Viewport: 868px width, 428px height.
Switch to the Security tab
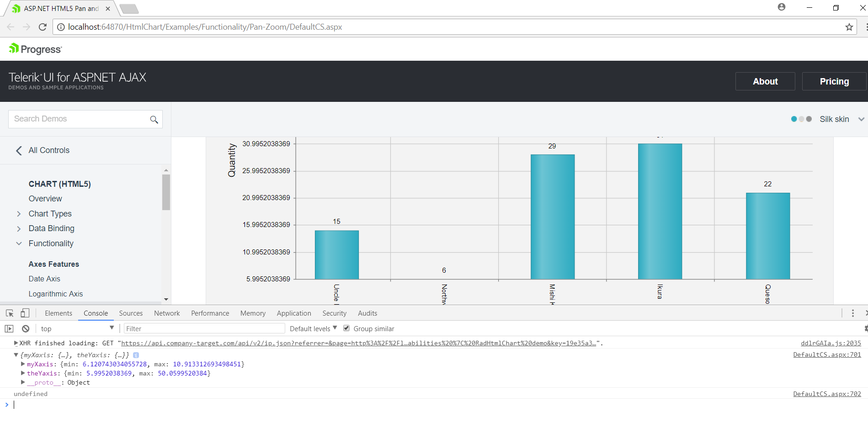point(335,313)
